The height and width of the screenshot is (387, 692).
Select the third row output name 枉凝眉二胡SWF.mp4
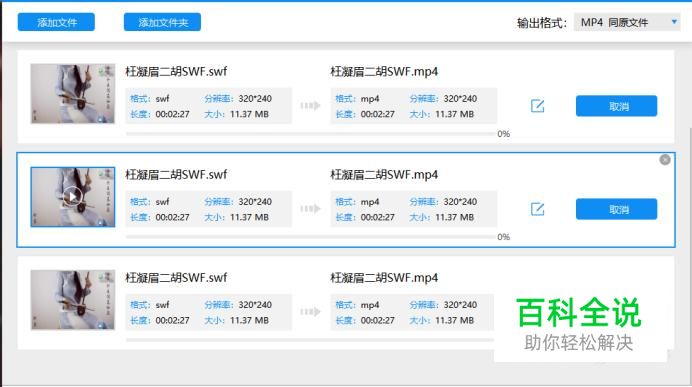click(x=384, y=278)
